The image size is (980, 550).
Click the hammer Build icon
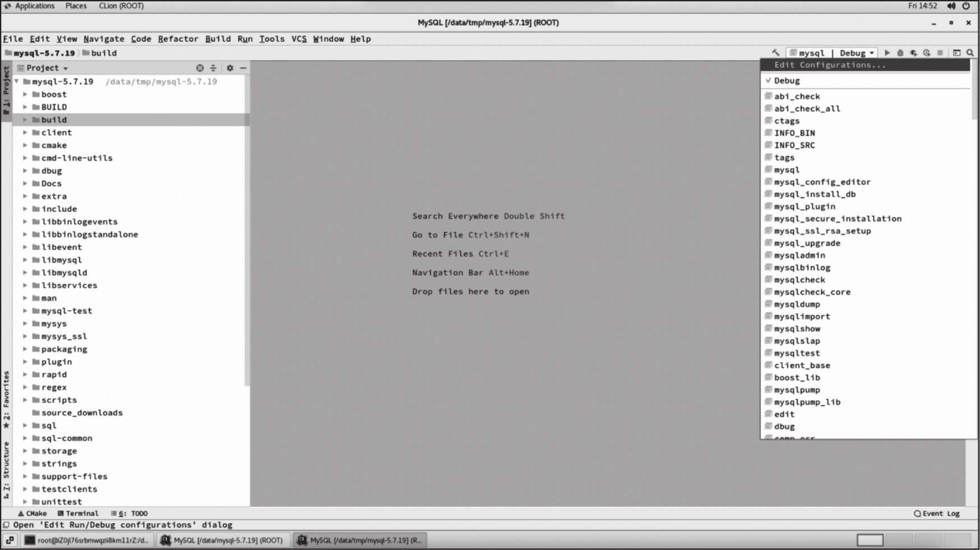tap(776, 53)
